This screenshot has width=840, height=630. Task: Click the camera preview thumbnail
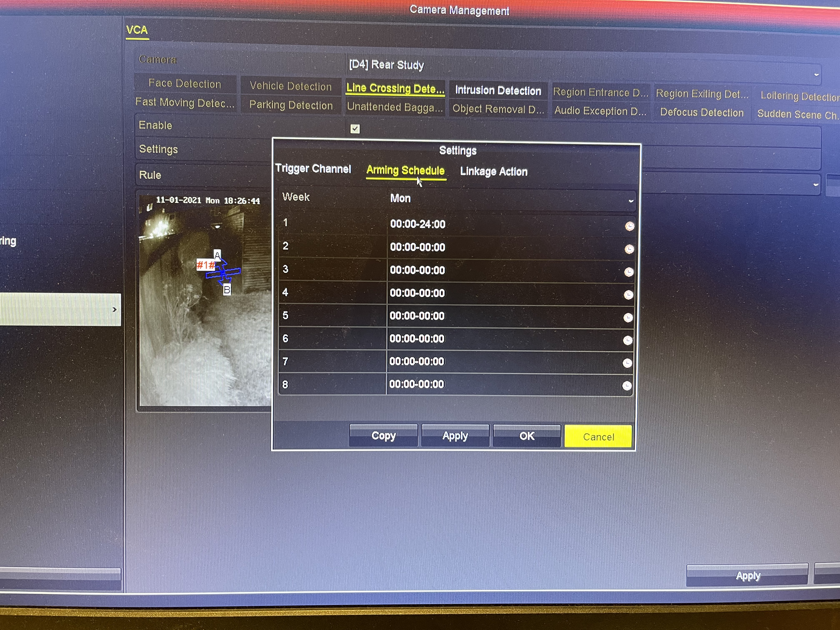coord(205,300)
